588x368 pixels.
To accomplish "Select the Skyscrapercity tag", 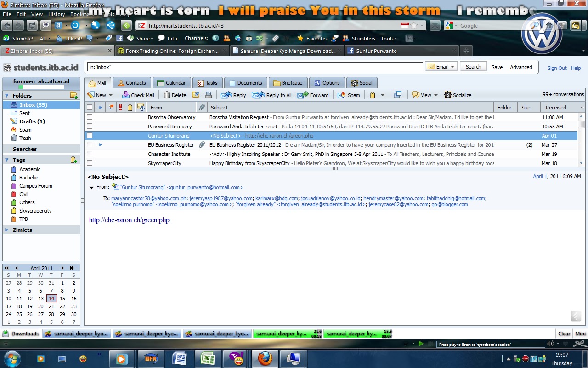I will pos(35,211).
